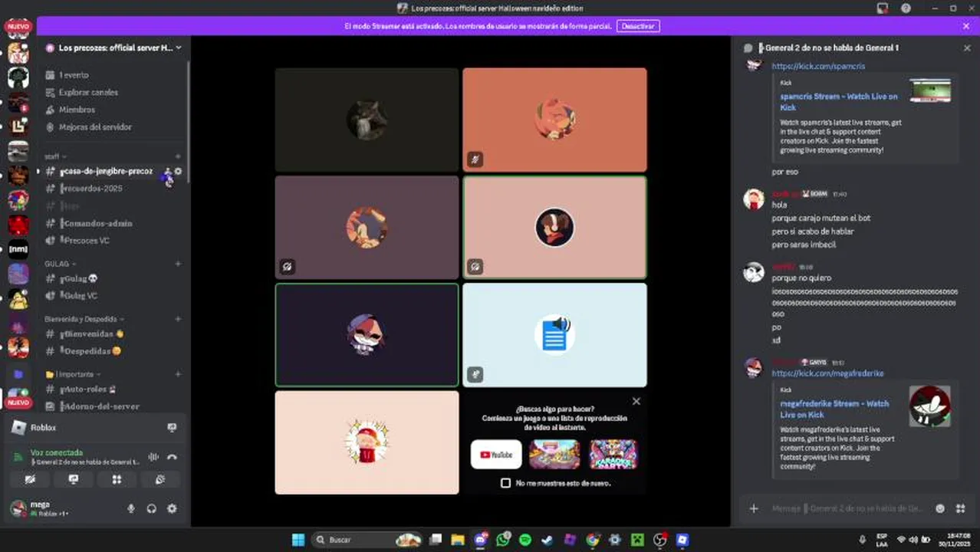Open megafrederike Stream embed title link
This screenshot has height=552, width=980.
click(x=834, y=409)
